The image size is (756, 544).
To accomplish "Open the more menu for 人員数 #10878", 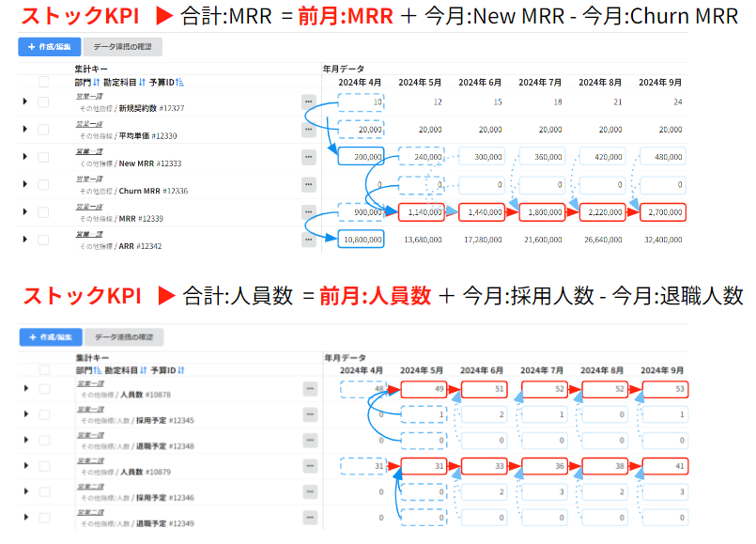I will coord(310,389).
